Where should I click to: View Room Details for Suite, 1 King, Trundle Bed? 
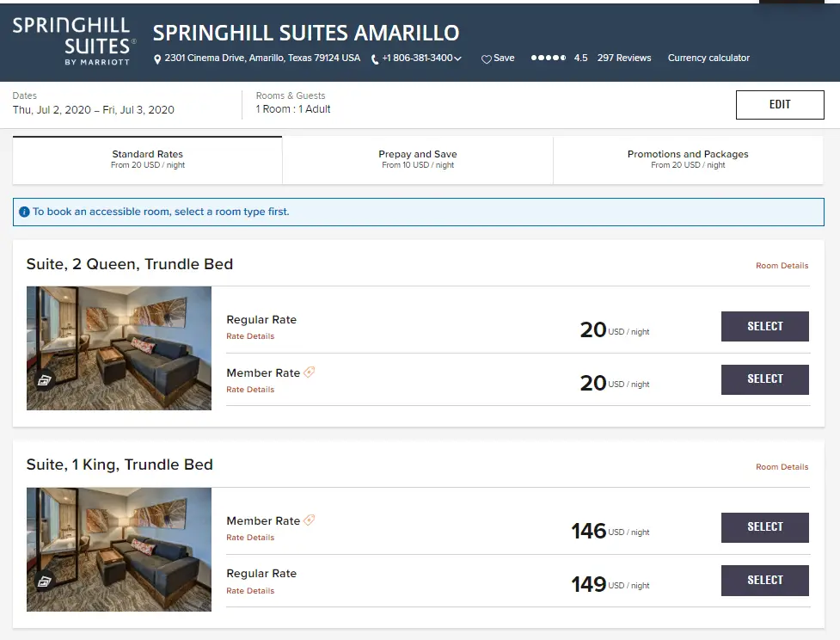pyautogui.click(x=782, y=467)
